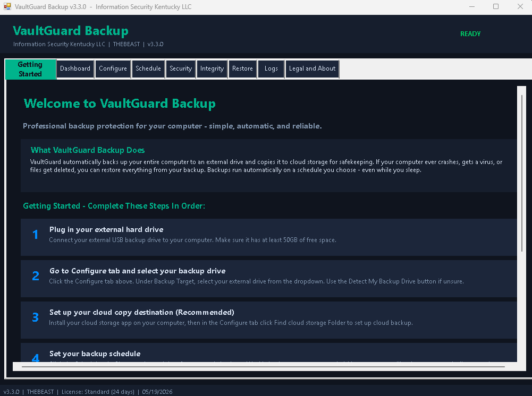This screenshot has height=396, width=532.
Task: Click the 'Connect your external USB backup drive' description
Action: 193,240
